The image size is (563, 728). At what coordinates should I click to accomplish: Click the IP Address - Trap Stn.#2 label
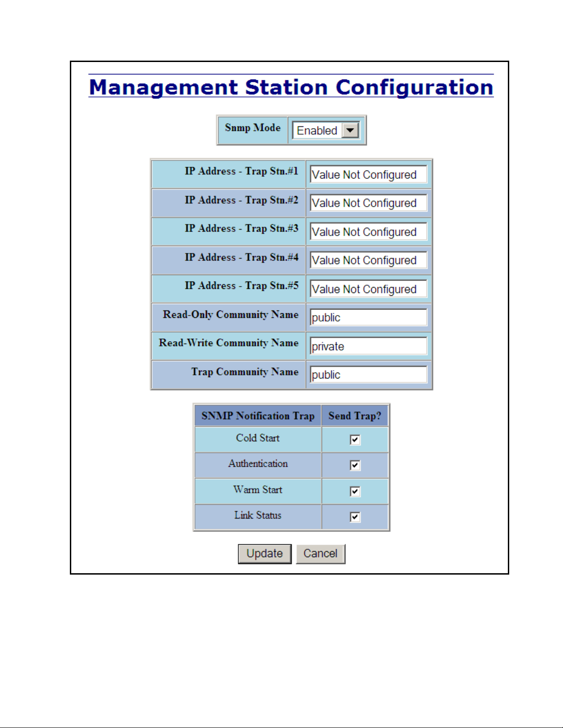click(x=242, y=200)
